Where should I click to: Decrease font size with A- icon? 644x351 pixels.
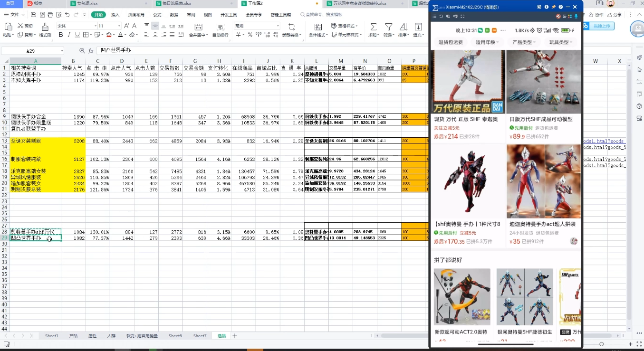[135, 26]
